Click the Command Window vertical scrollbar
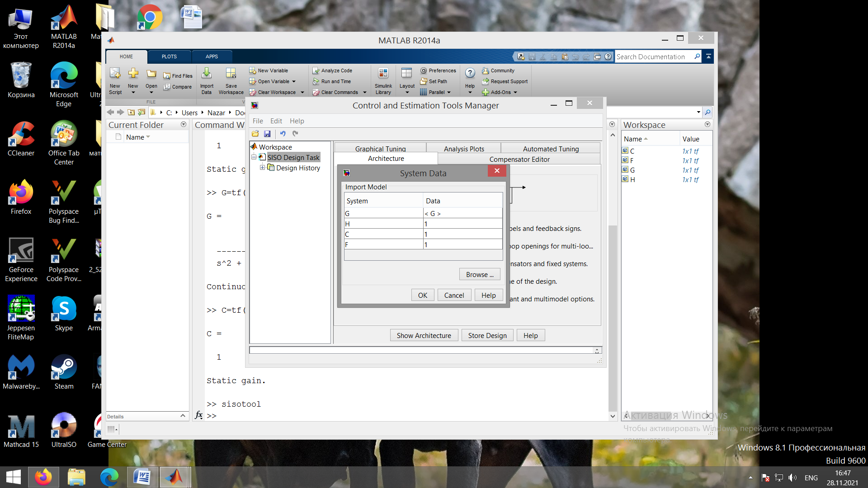 (x=613, y=318)
